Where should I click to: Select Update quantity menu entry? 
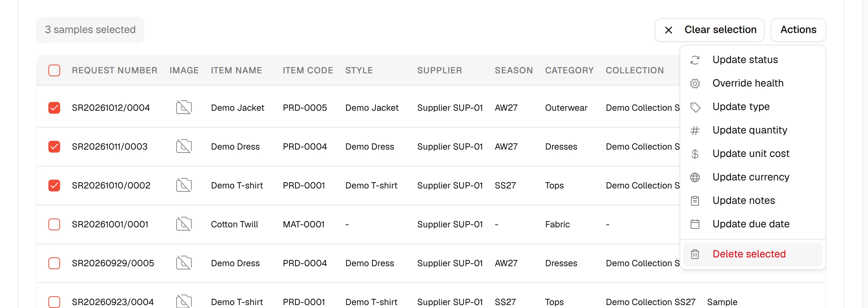(753, 130)
